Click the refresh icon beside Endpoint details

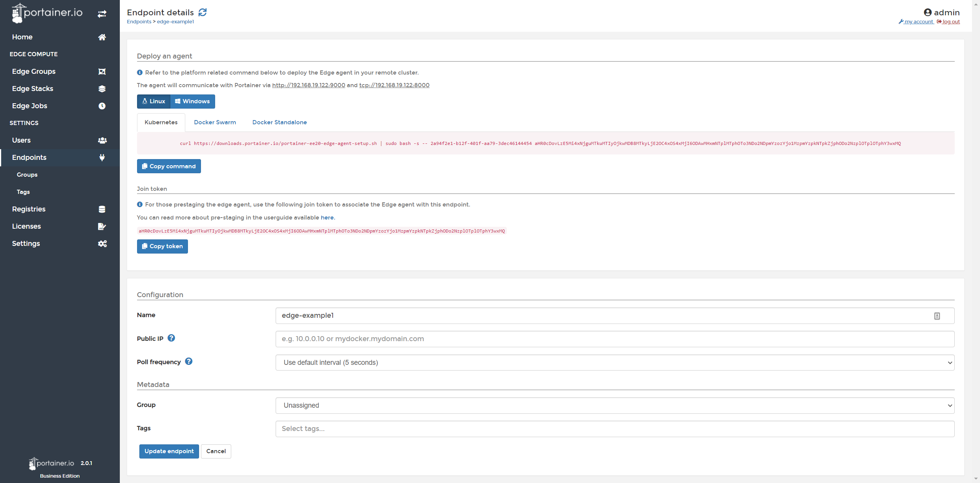point(203,13)
